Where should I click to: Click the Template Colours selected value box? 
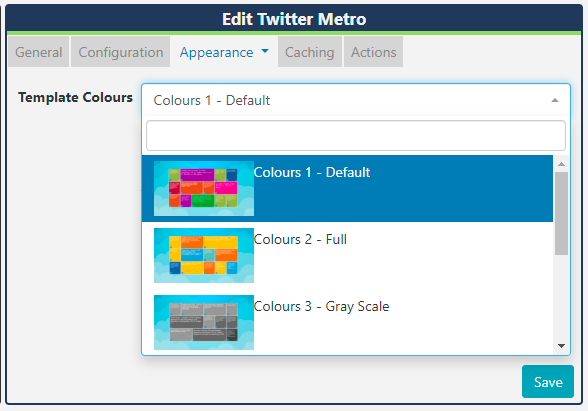click(356, 100)
